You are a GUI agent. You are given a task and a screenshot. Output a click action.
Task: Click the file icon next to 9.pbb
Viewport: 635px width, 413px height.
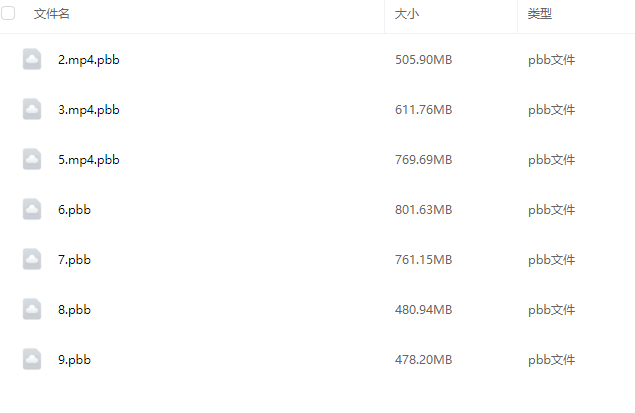click(x=32, y=359)
